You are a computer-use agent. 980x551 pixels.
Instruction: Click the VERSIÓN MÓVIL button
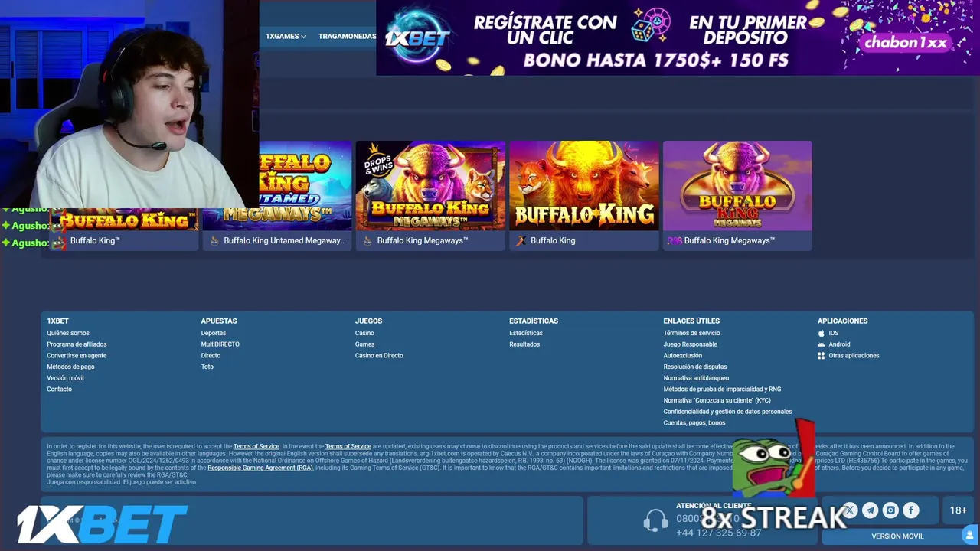tap(897, 536)
